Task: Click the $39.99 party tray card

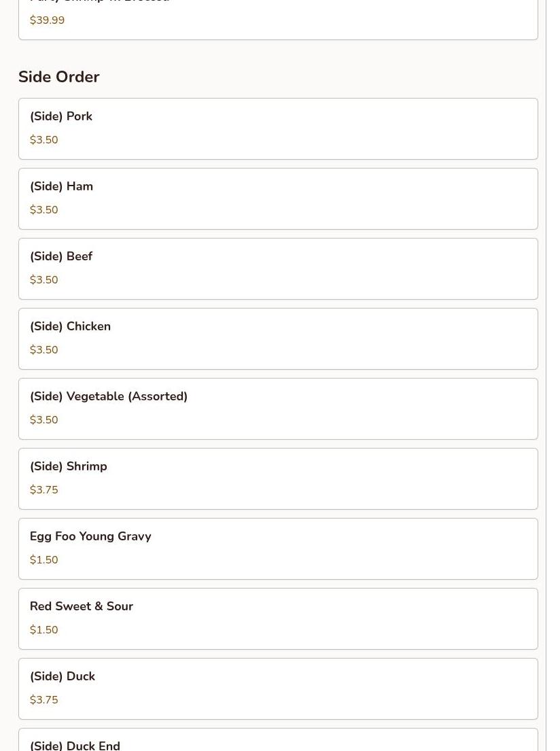Action: click(x=278, y=20)
